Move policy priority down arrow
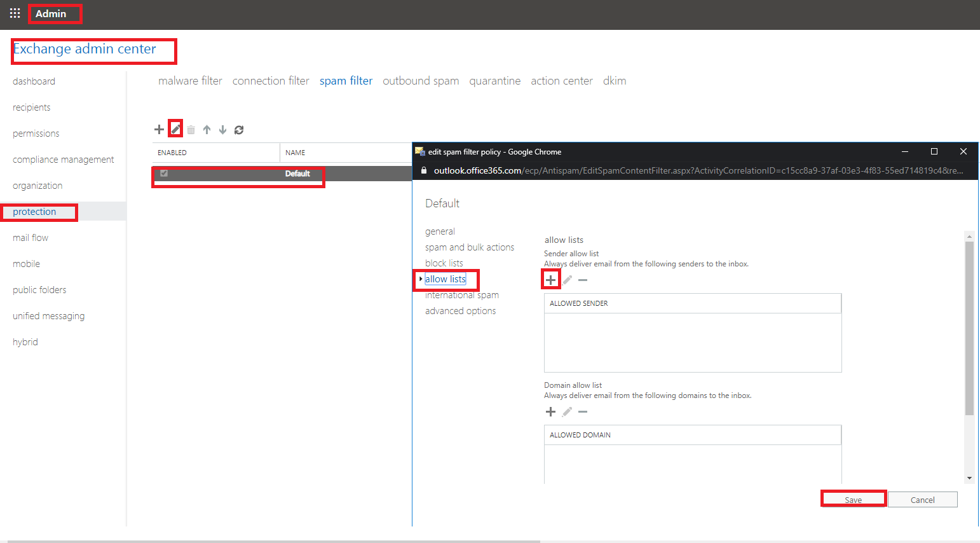This screenshot has width=980, height=543. (x=222, y=130)
